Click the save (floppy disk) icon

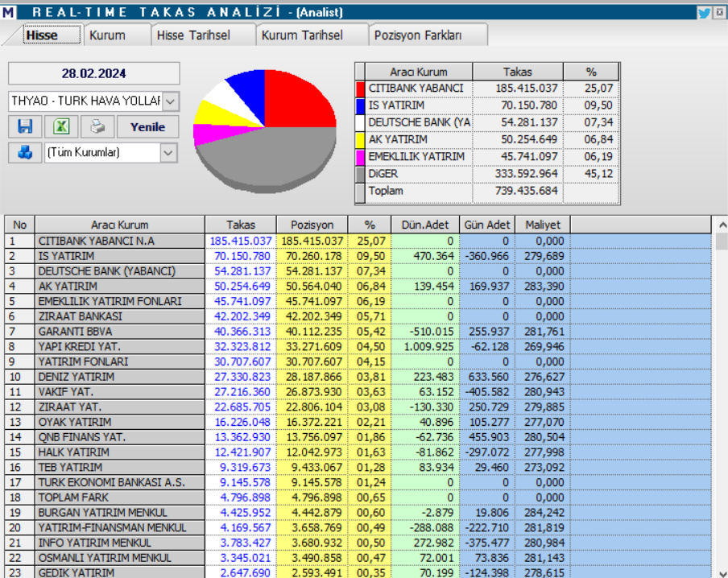pyautogui.click(x=25, y=126)
